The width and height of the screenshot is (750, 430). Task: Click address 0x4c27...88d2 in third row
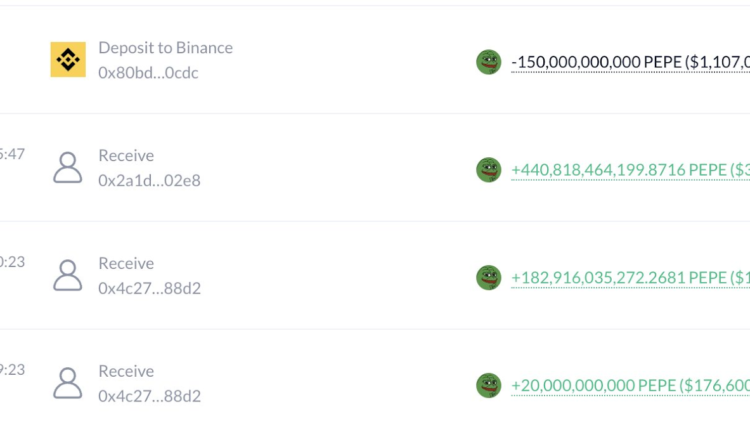coord(149,288)
